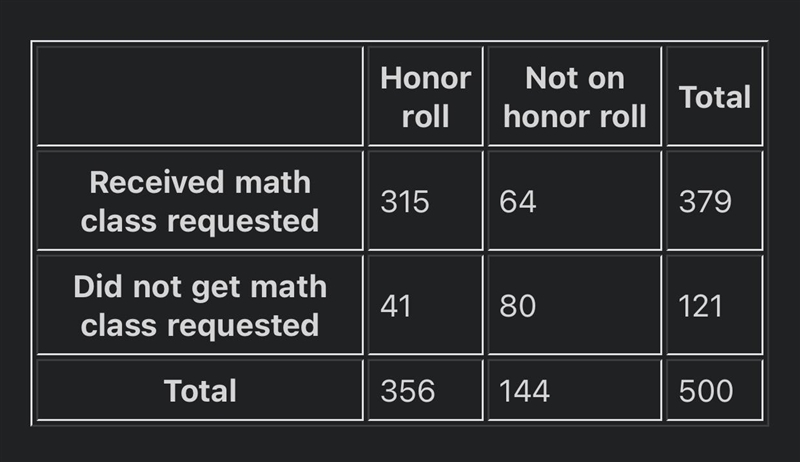Select the cell with value 356

(x=426, y=391)
